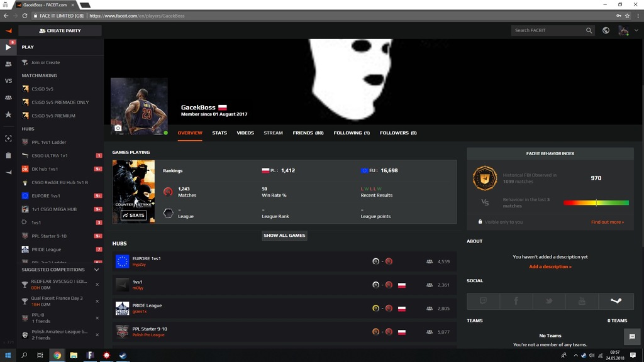Screen dimensions: 644x362
Task: Dismiss the PPL-B suggestion
Action: (x=97, y=318)
